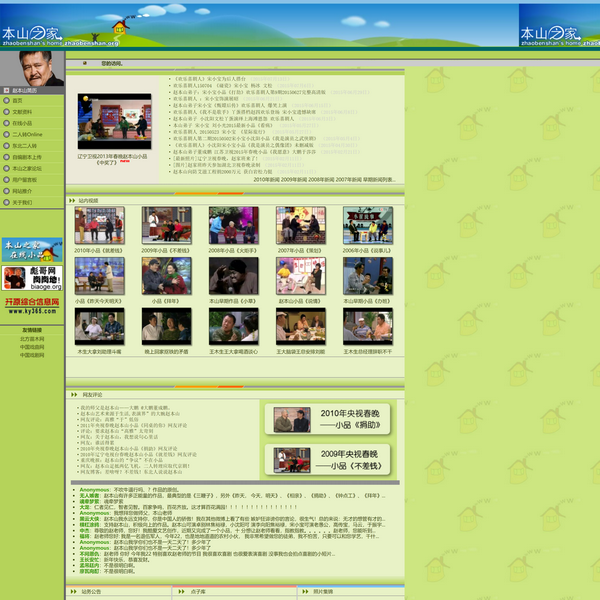Click the 2010年新闻 archive link
Viewport: 600px width, 600px height.
point(266,180)
